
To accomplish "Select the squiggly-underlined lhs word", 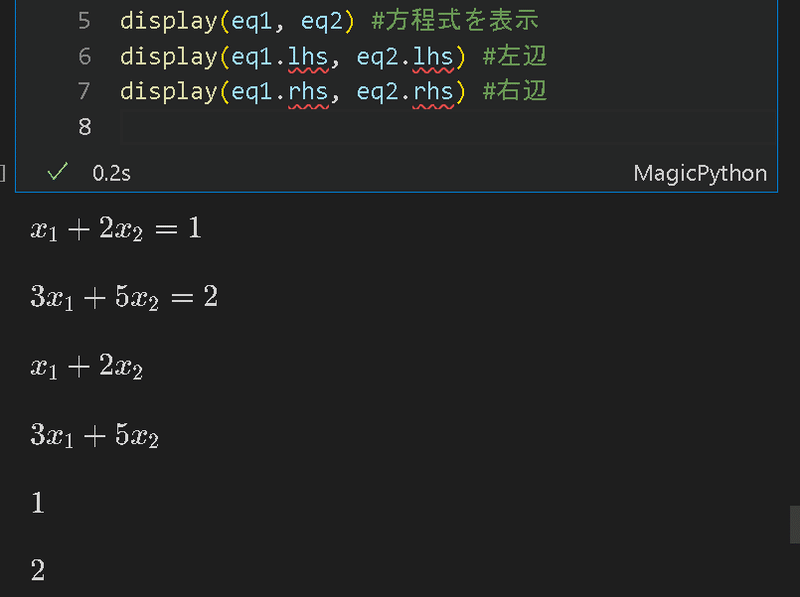I will point(310,57).
